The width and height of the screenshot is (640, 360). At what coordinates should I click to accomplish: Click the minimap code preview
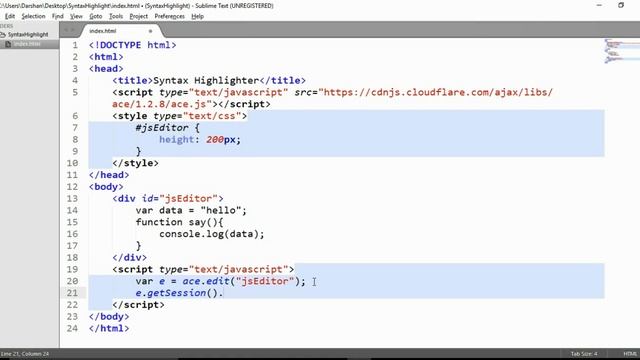(x=621, y=51)
